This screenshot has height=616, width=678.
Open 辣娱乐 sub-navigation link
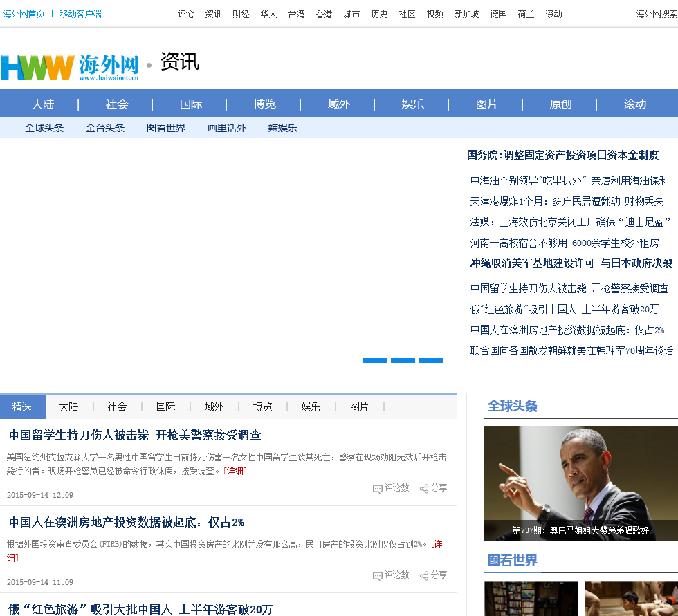click(283, 128)
